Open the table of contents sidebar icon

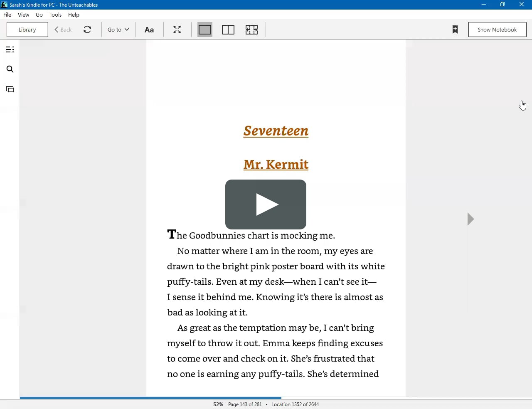click(10, 49)
